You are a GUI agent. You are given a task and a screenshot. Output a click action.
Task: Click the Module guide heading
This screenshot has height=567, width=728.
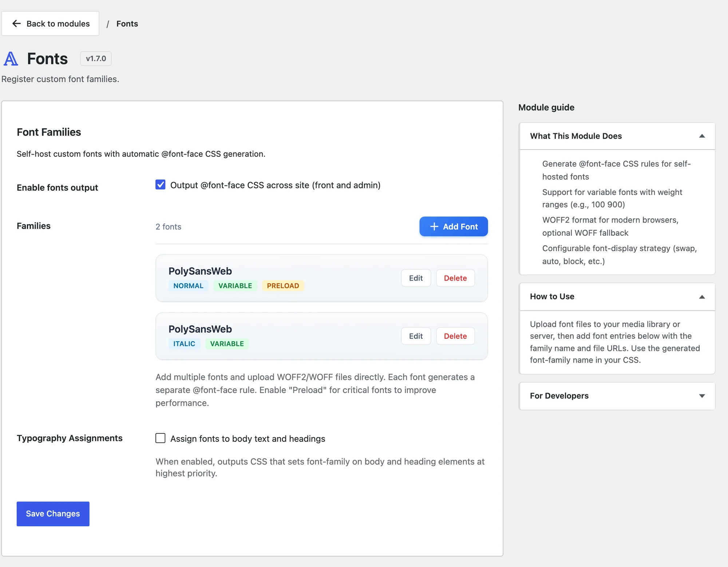click(546, 107)
